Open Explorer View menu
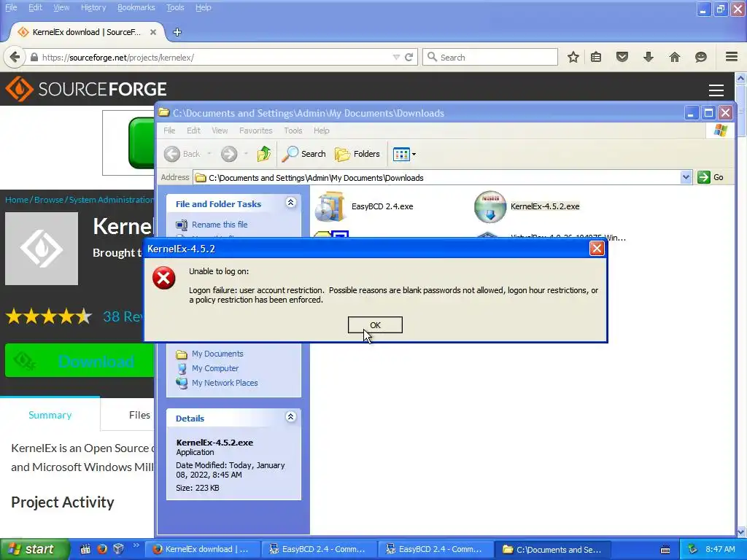 220,131
